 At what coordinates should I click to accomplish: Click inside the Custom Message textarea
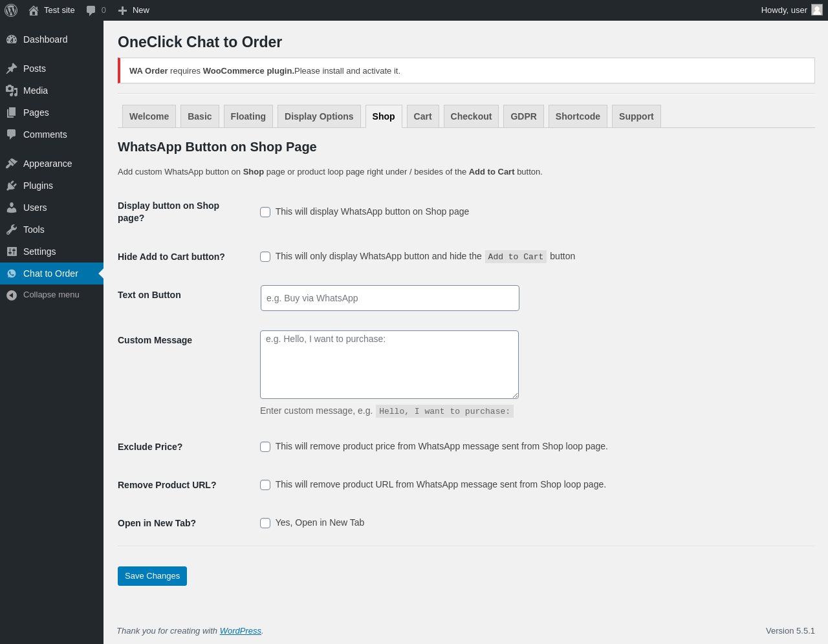(389, 365)
